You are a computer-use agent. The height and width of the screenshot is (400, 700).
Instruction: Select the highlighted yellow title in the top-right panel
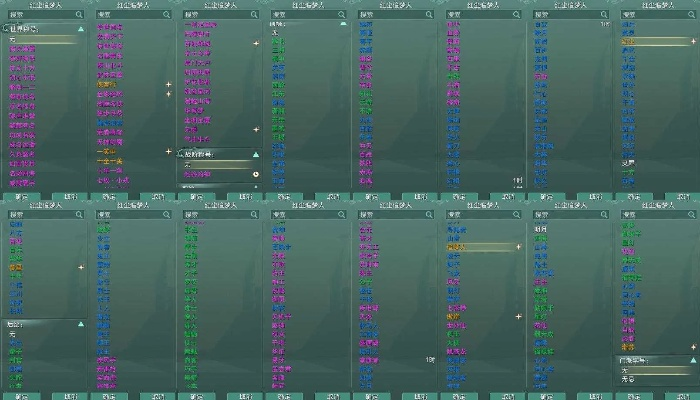pyautogui.click(x=630, y=42)
